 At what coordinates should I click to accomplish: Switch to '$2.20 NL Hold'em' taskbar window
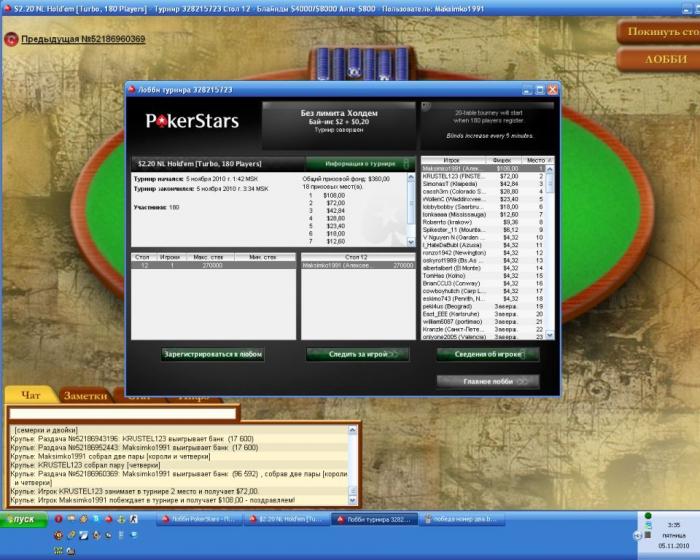[287, 519]
